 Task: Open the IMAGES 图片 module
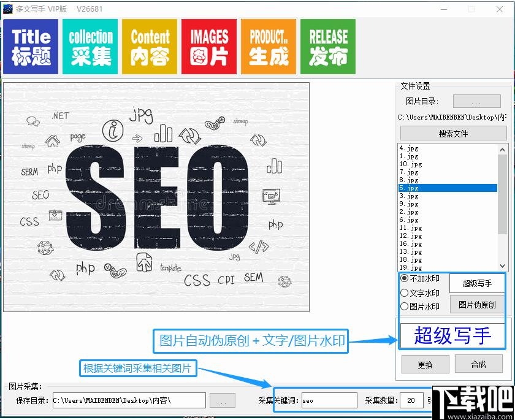[x=209, y=47]
